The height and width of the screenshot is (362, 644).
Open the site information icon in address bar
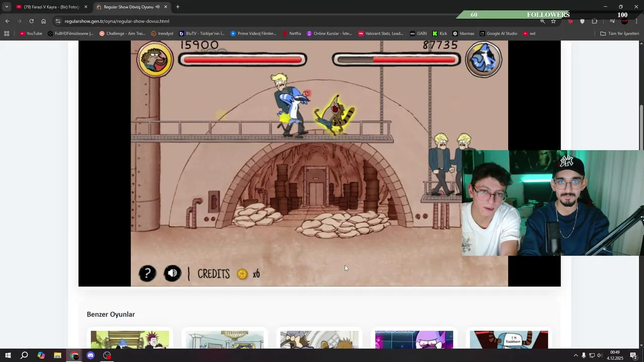point(58,21)
